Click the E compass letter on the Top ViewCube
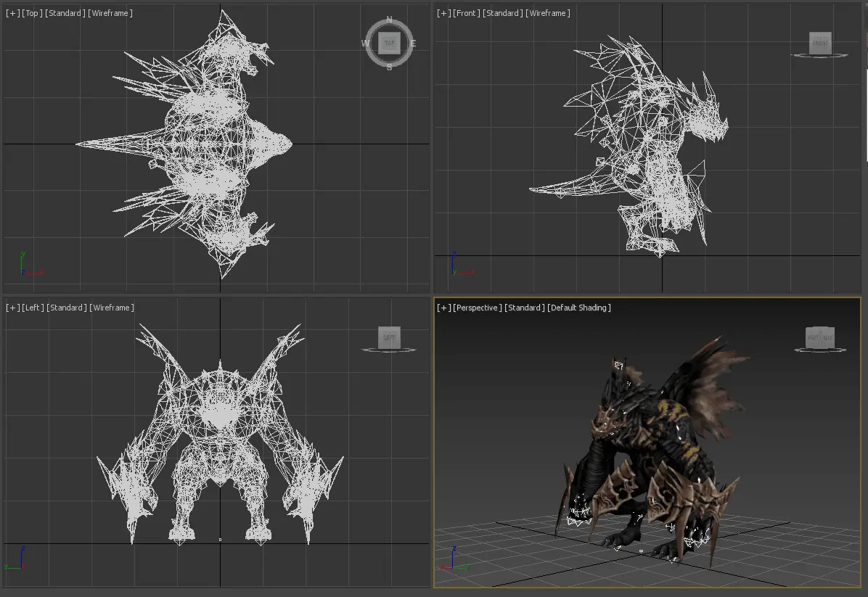 click(413, 44)
